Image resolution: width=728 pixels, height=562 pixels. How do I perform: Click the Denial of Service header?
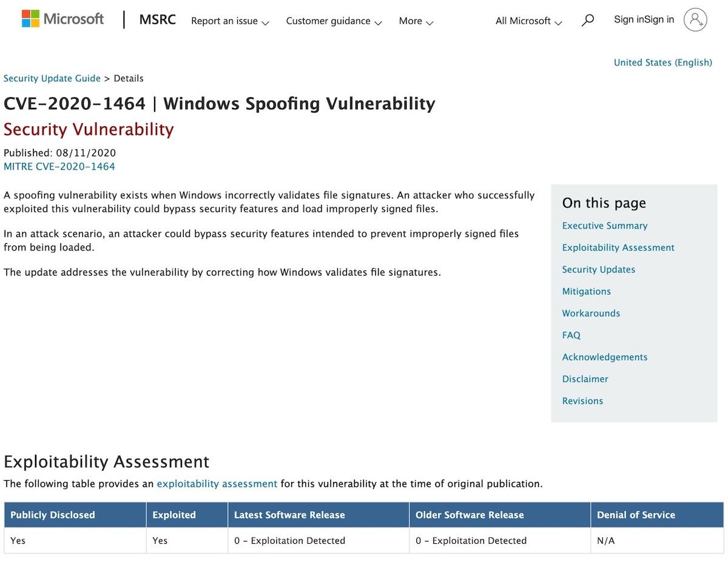657,515
